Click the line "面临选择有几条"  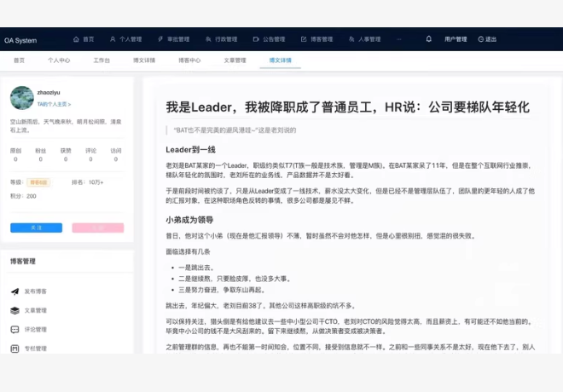coord(188,251)
